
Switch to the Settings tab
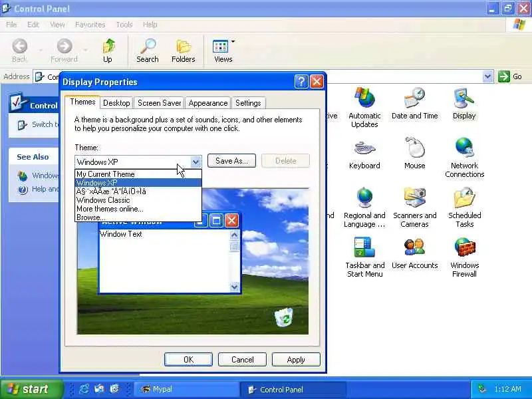click(248, 103)
